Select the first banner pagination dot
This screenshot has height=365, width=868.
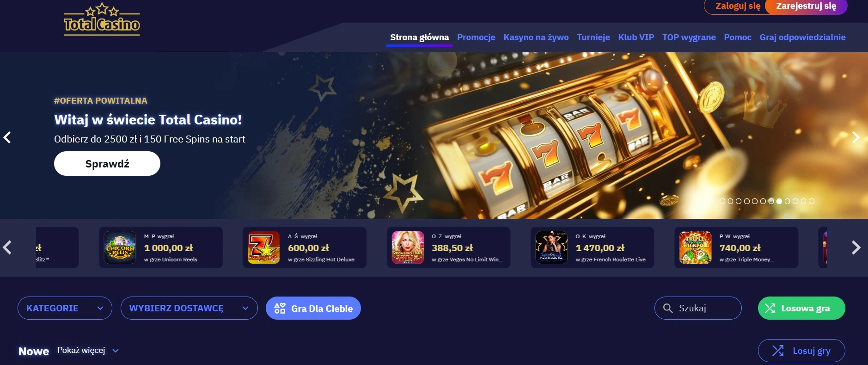click(722, 201)
